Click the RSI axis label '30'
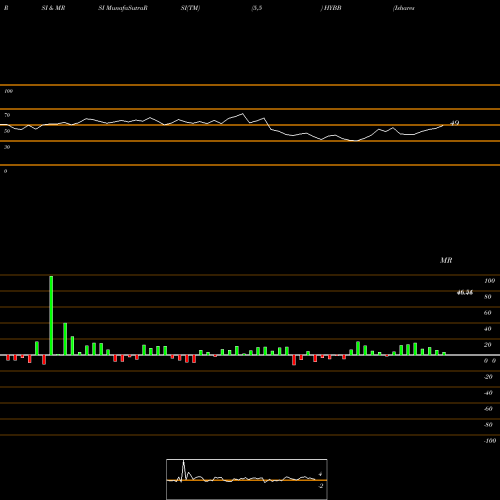Viewport: 500px width, 500px height. pos(7,147)
